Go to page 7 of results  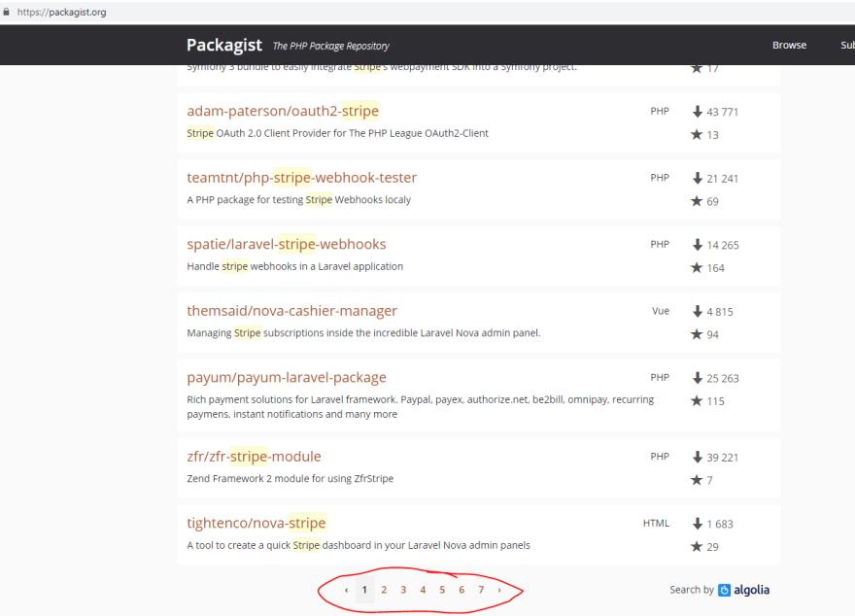coord(481,590)
